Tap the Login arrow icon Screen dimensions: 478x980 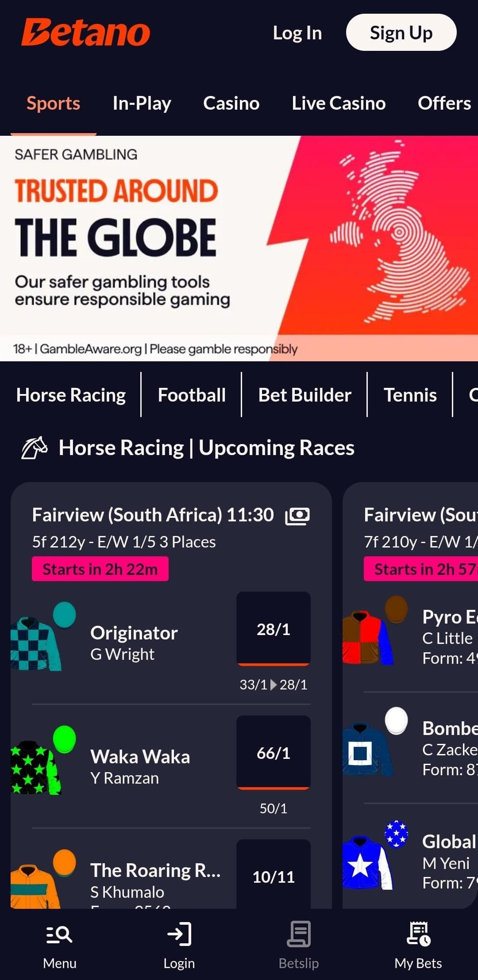179,934
